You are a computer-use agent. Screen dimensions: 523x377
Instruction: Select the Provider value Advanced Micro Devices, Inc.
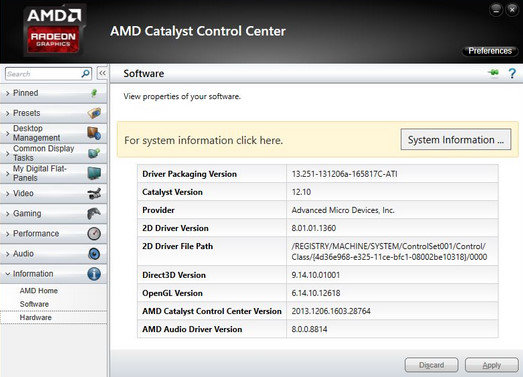coord(343,210)
